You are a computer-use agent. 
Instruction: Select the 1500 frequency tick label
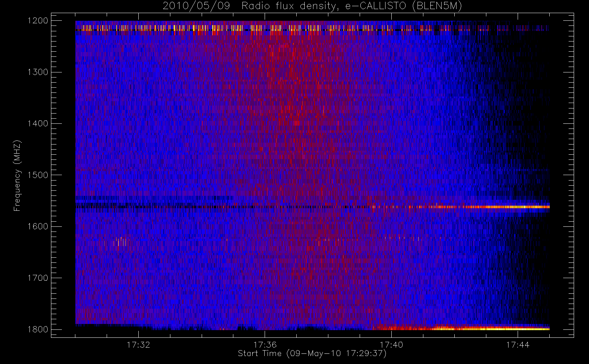(38, 175)
